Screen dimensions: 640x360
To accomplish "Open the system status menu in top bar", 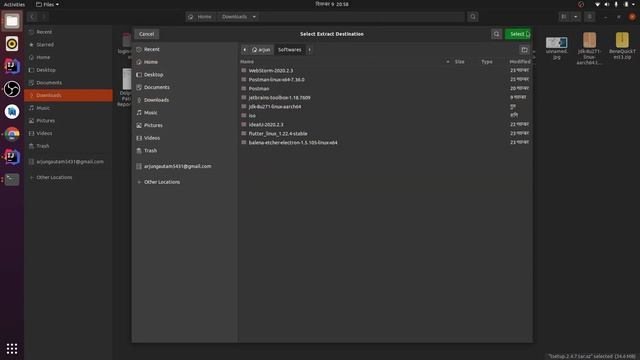I will point(616,4).
